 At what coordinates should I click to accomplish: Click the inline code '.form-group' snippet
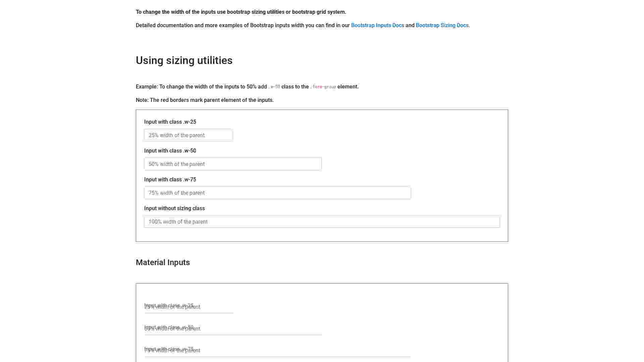(323, 87)
